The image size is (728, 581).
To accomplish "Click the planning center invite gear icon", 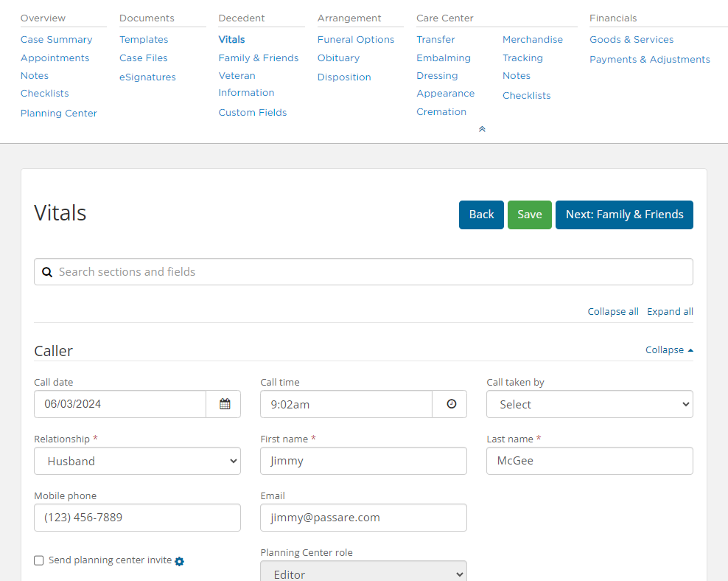I will click(180, 562).
